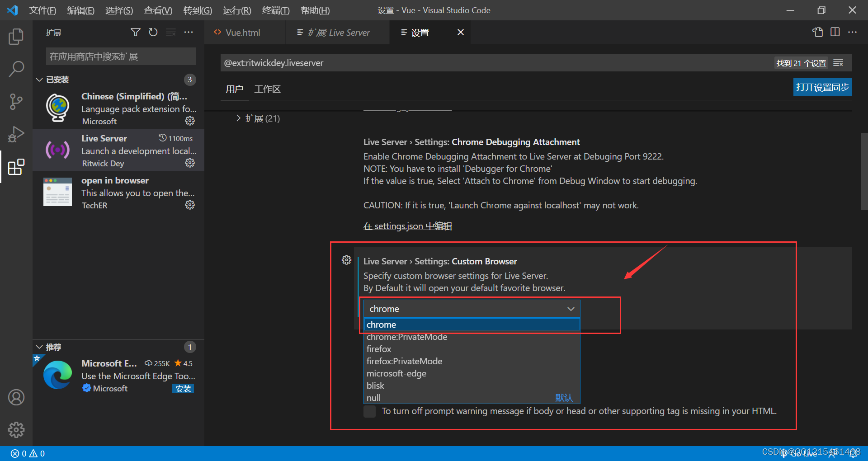Choose blisk from browser list

click(472, 386)
